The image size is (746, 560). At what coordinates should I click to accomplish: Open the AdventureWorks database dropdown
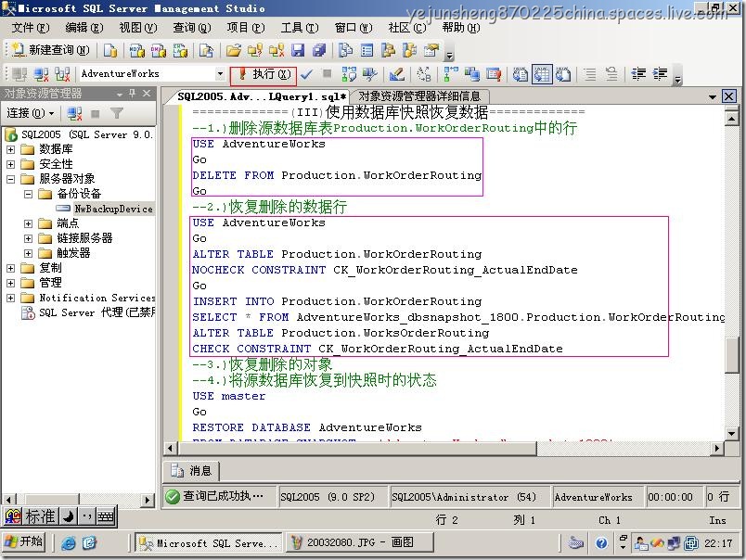click(x=220, y=74)
